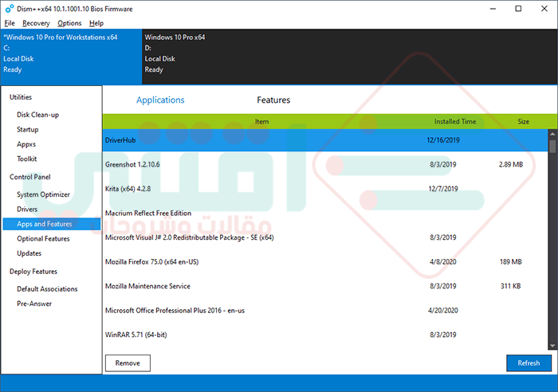Click the Refresh button
The width and height of the screenshot is (558, 392).
529,363
